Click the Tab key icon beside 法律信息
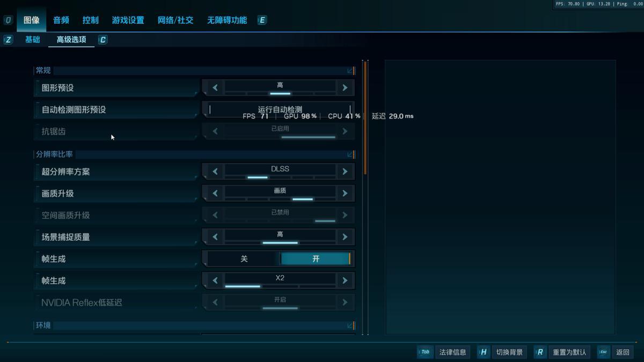Viewport: 644px width, 362px height. (425, 352)
